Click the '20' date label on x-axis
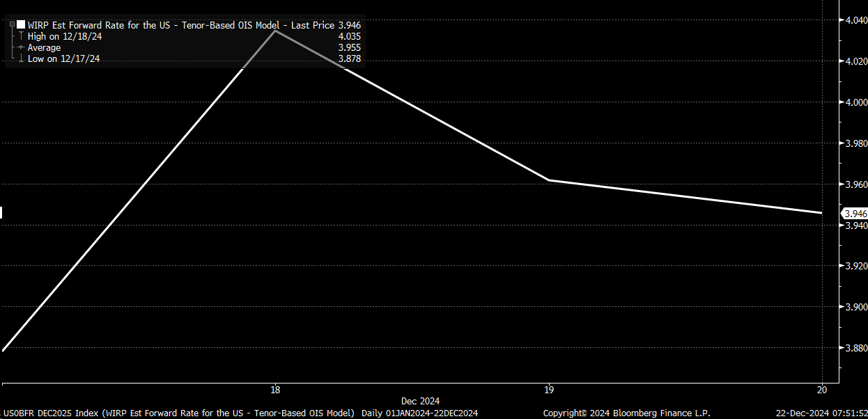 822,389
